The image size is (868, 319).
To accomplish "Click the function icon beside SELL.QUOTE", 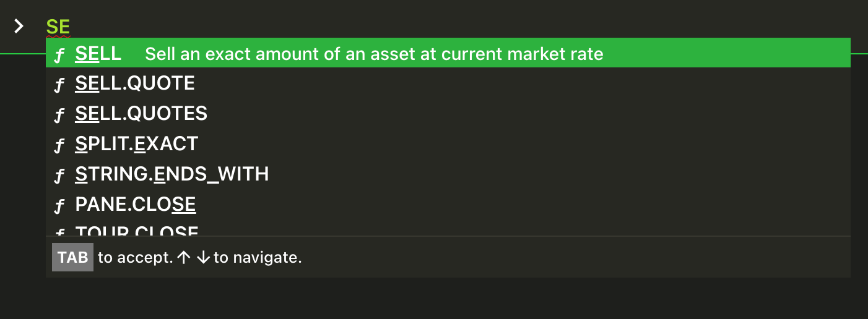I will click(59, 85).
